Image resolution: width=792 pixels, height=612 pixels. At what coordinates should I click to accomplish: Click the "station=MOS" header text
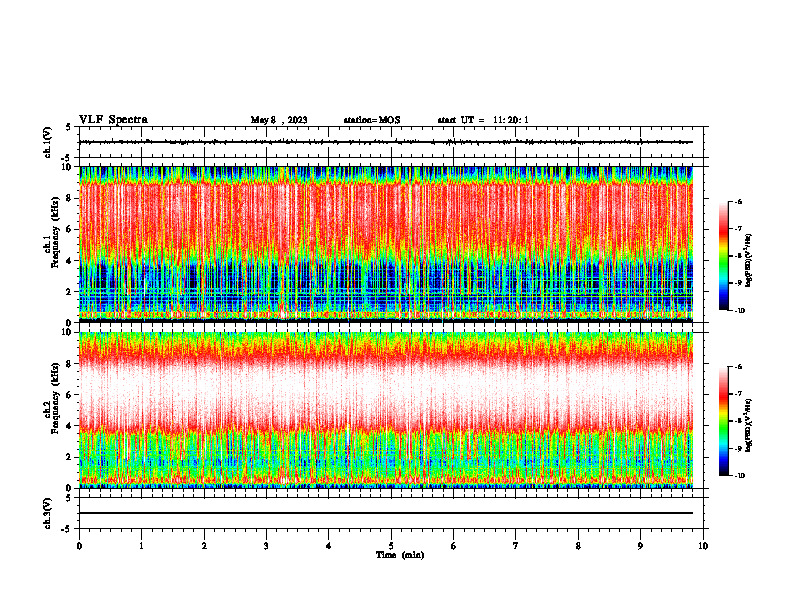[x=372, y=120]
